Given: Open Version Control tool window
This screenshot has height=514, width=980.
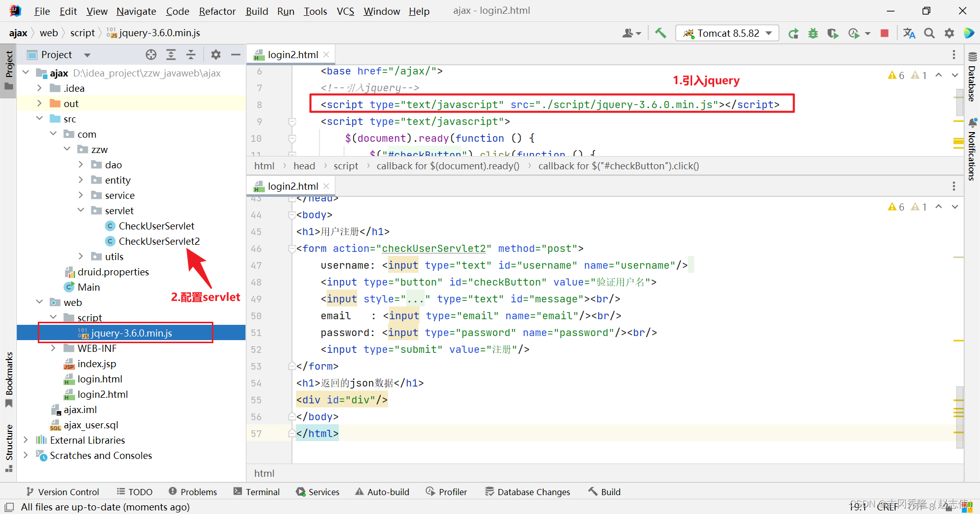Looking at the screenshot, I should pyautogui.click(x=62, y=492).
